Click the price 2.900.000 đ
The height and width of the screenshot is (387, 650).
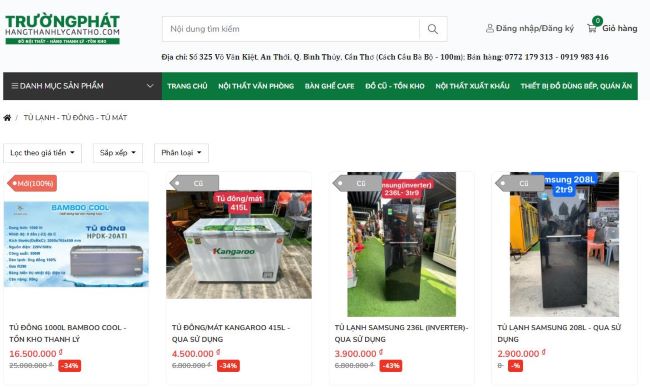click(x=521, y=353)
